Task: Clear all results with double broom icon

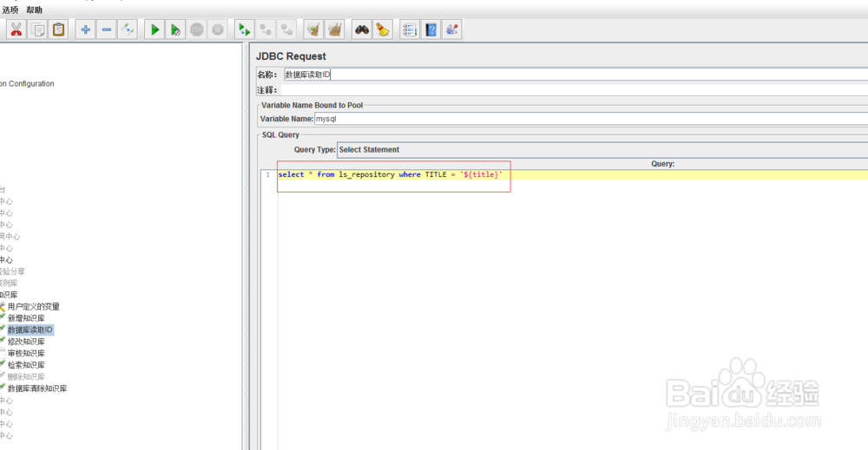Action: tap(334, 29)
